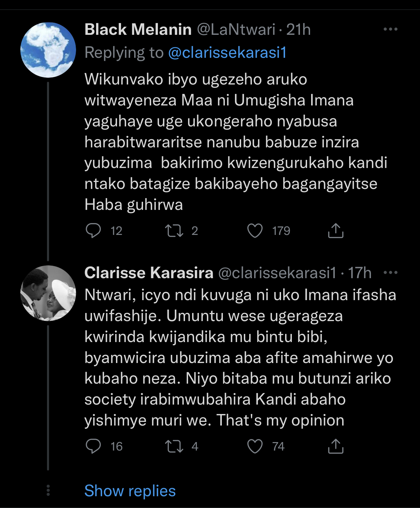The image size is (420, 508).
Task: Click the @clarissekarasi1 mention link
Action: coord(227,53)
